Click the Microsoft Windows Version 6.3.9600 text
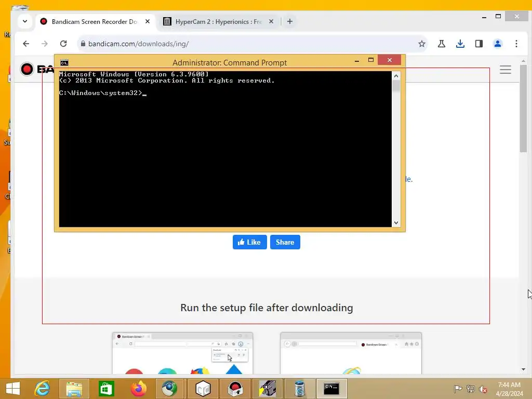Image resolution: width=532 pixels, height=399 pixels. click(134, 74)
